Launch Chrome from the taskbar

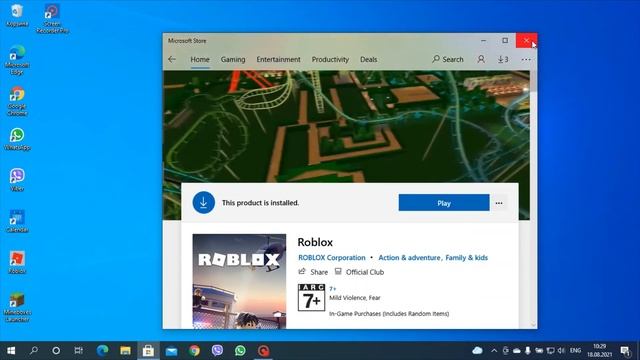[x=194, y=351]
